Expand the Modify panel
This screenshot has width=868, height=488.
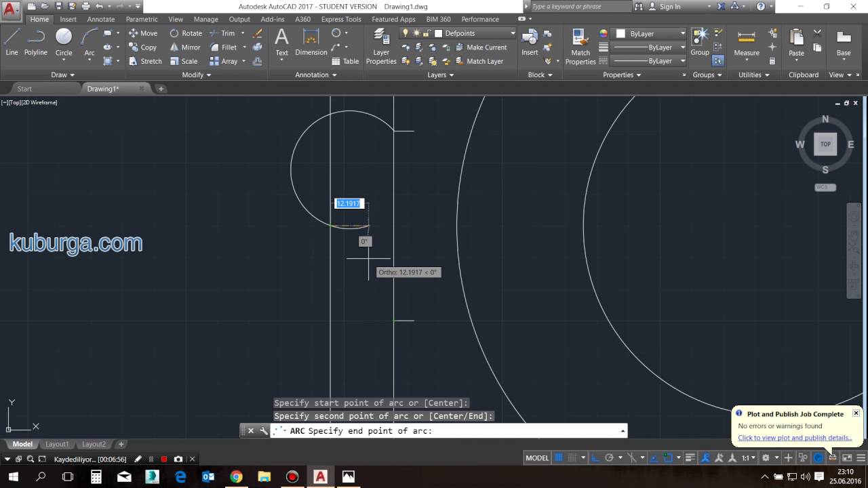(x=197, y=75)
